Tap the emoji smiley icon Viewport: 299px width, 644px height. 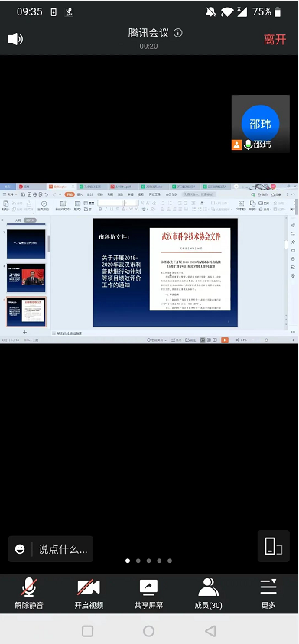[20, 549]
